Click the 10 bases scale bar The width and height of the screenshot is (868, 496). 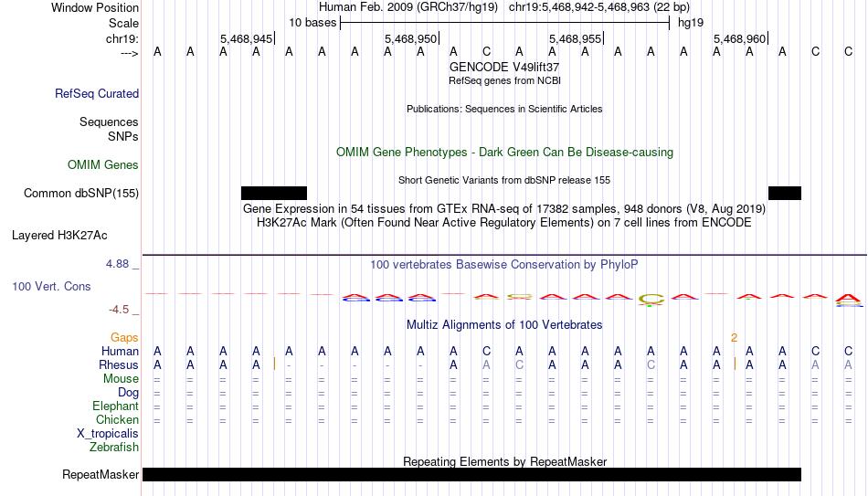tap(505, 23)
